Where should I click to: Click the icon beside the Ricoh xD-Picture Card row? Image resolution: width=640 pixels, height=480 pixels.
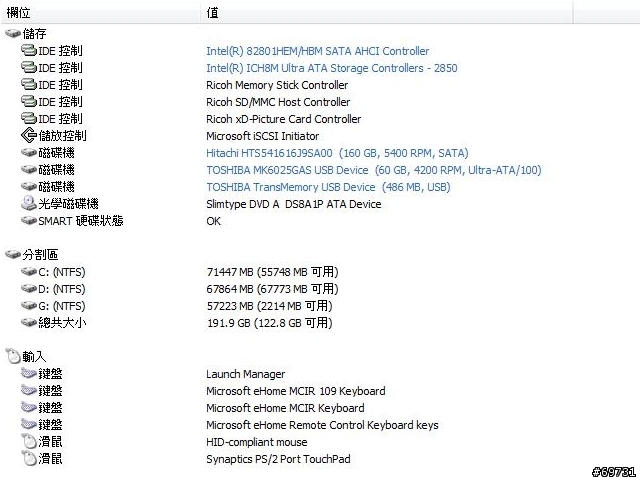point(29,118)
